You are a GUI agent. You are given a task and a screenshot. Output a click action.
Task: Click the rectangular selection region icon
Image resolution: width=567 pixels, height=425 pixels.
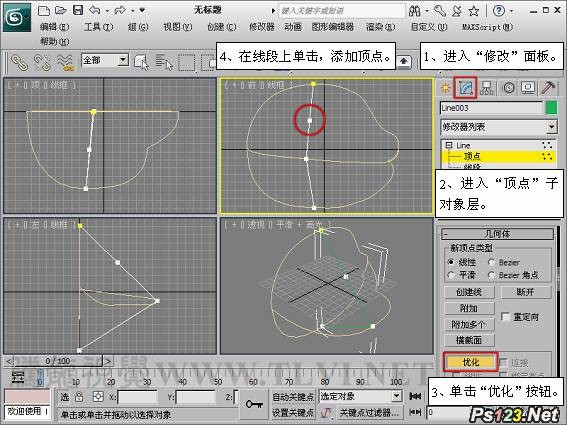coord(187,62)
